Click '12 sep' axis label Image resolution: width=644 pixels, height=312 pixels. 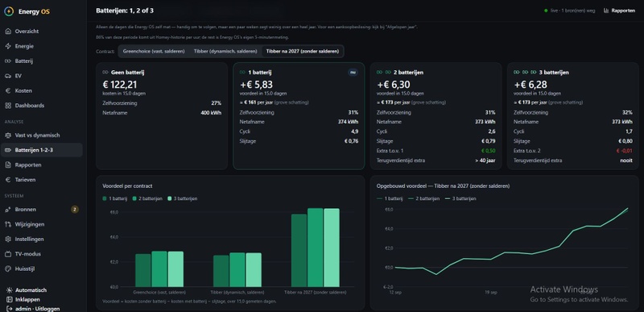(394, 293)
